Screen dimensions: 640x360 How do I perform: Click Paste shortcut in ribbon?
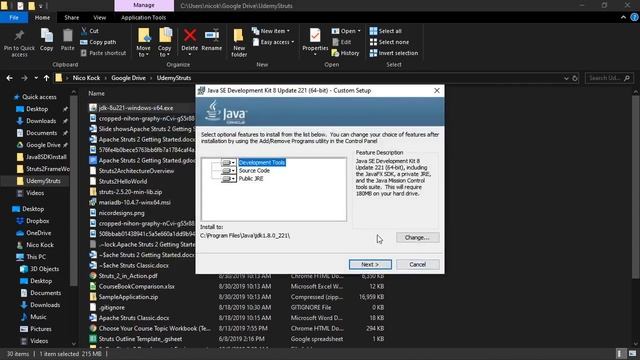click(x=103, y=53)
